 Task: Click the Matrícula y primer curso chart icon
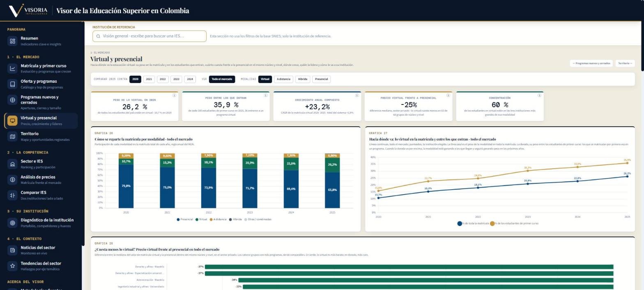tap(12, 69)
